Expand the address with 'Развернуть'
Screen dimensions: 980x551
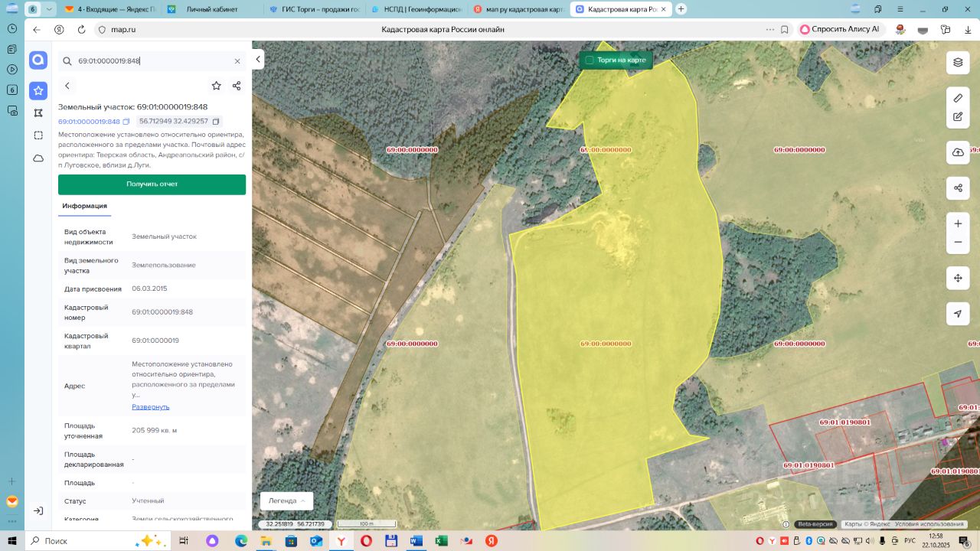click(151, 406)
